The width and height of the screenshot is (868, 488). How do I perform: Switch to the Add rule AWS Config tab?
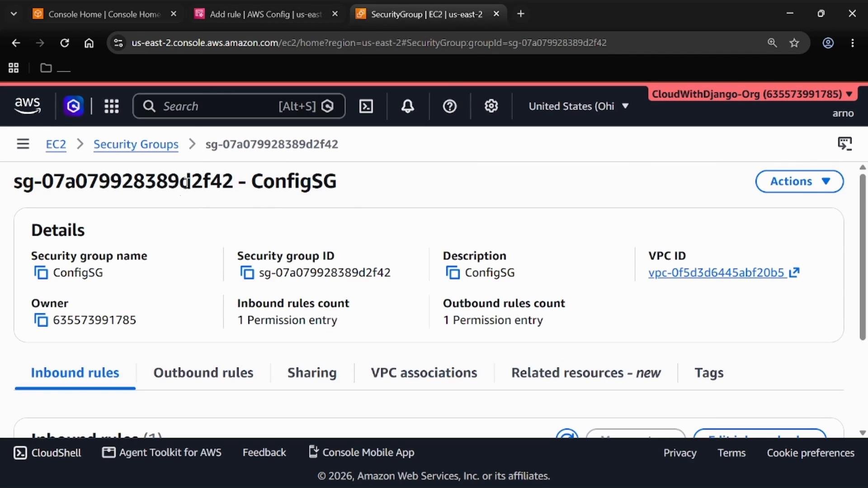pos(265,14)
